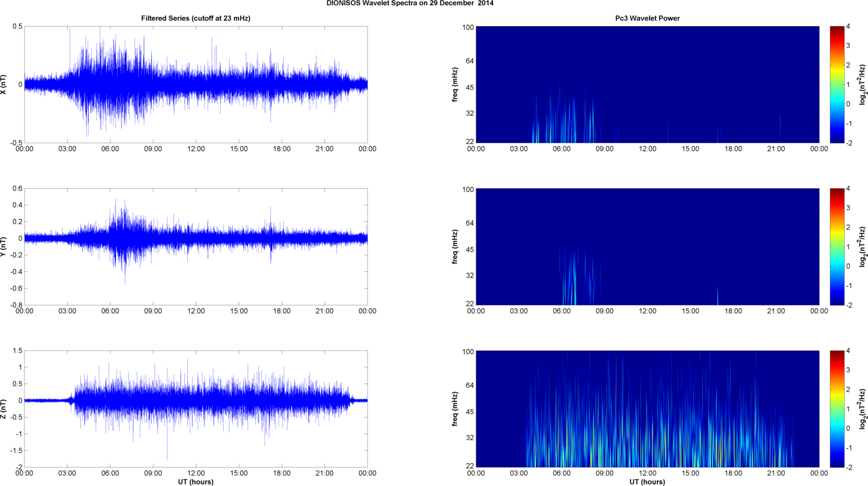Click the X component filtered time series plot
This screenshot has width=868, height=486.
tap(196, 84)
